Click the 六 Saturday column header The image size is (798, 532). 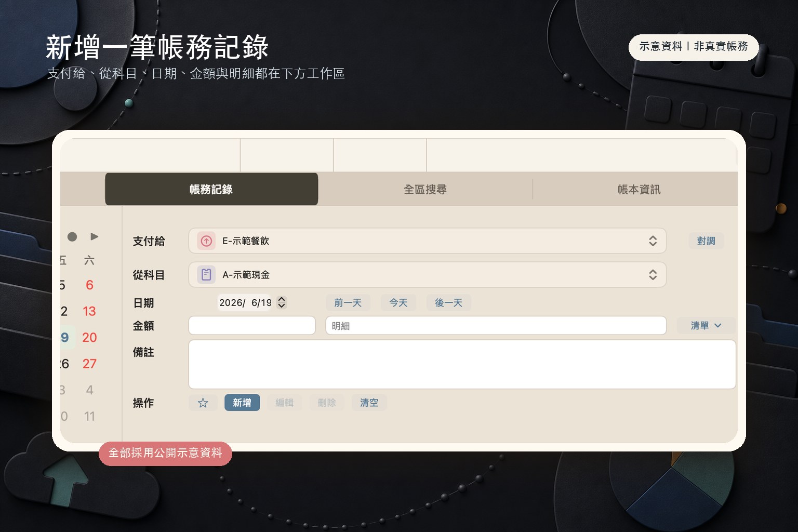click(x=89, y=260)
